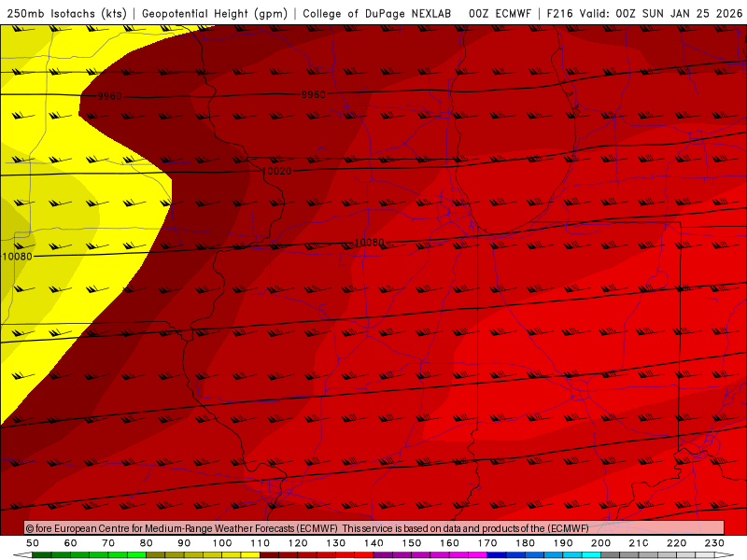The width and height of the screenshot is (747, 560).
Task: Click the 10080 contour label at the left edge
Action: click(17, 257)
